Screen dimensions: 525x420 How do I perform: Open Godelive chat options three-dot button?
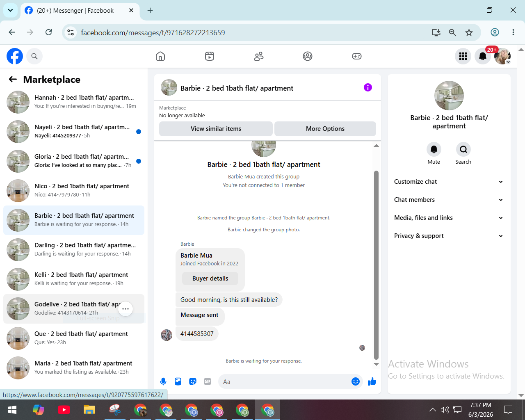click(126, 309)
